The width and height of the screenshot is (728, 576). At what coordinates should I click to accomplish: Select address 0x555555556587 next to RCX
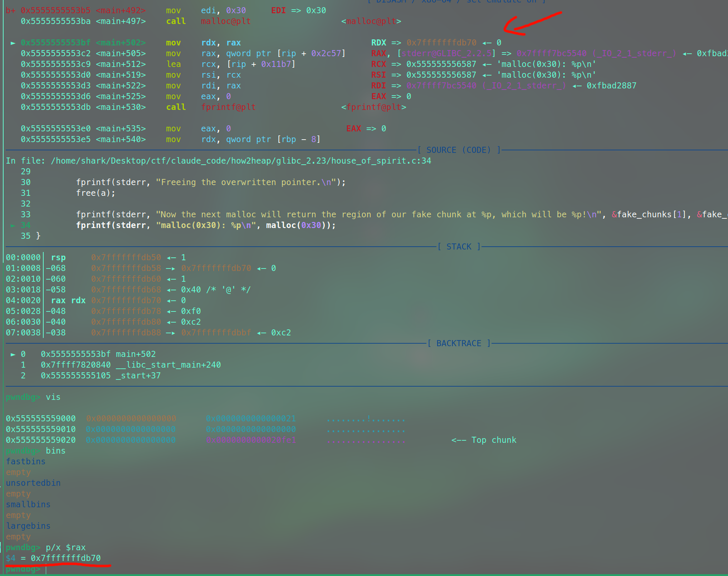point(441,64)
